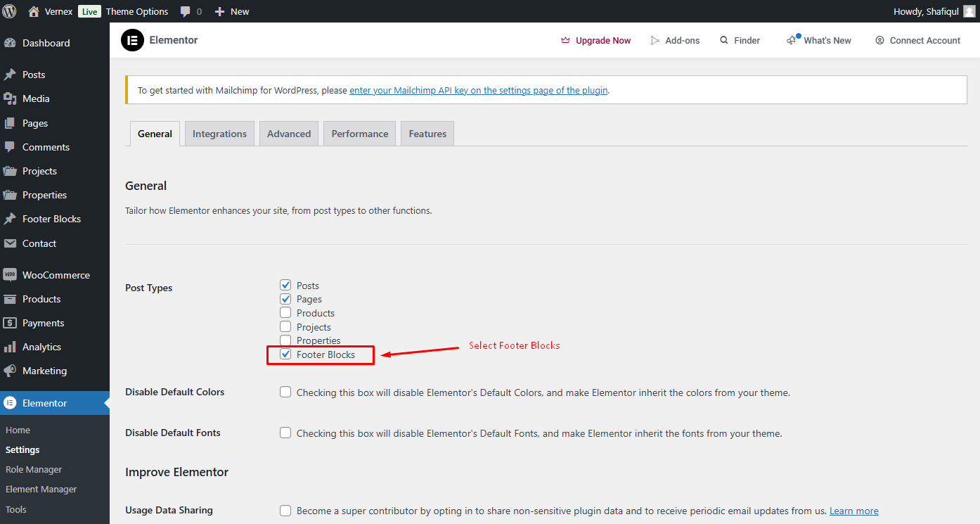980x524 pixels.
Task: Enable the Products post type checkbox
Action: tap(285, 312)
